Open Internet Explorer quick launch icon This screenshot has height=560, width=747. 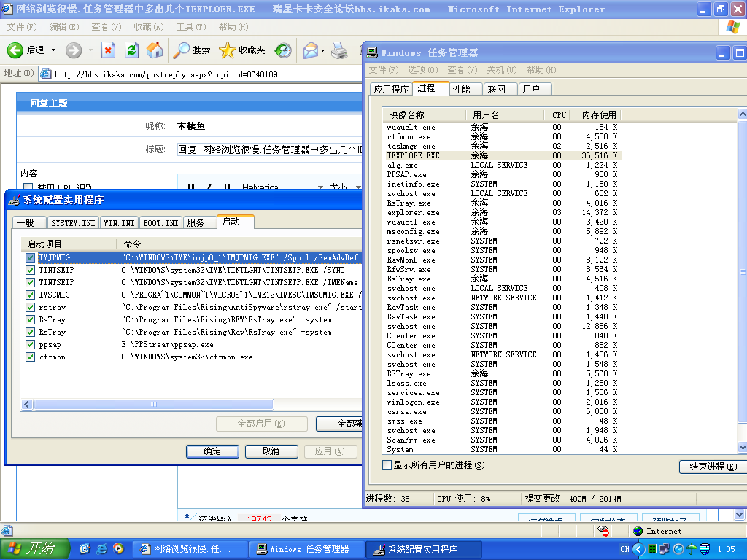[x=101, y=549]
